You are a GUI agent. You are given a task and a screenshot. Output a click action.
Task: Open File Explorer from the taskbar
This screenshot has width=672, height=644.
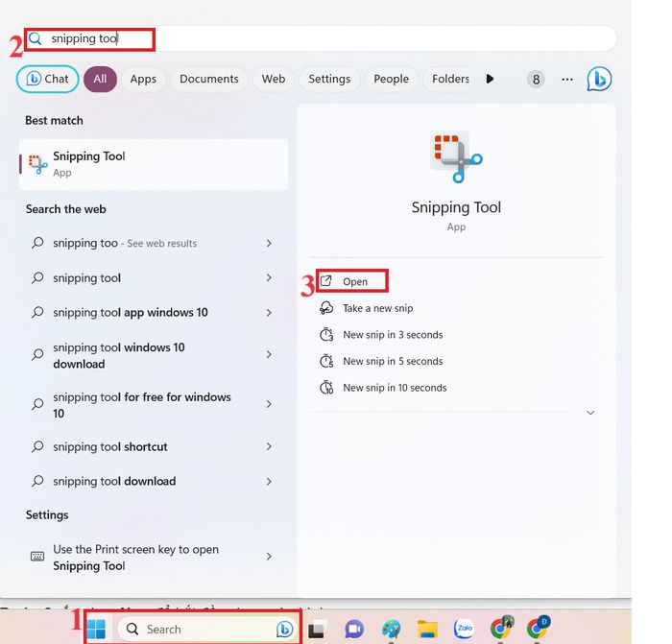coord(427,629)
